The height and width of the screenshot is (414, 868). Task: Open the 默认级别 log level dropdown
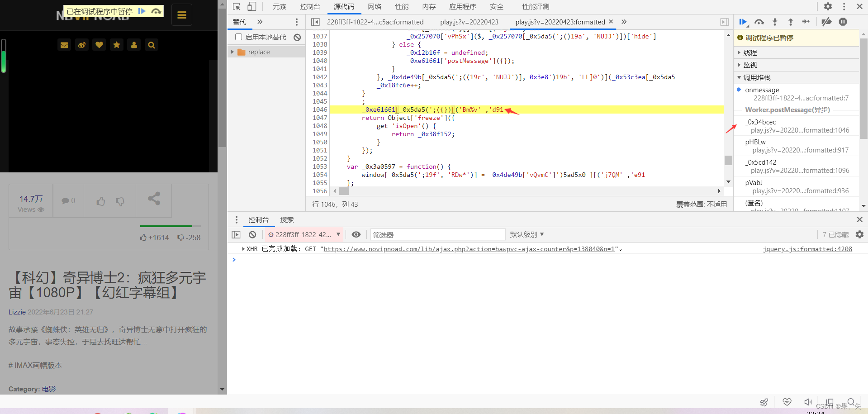527,234
